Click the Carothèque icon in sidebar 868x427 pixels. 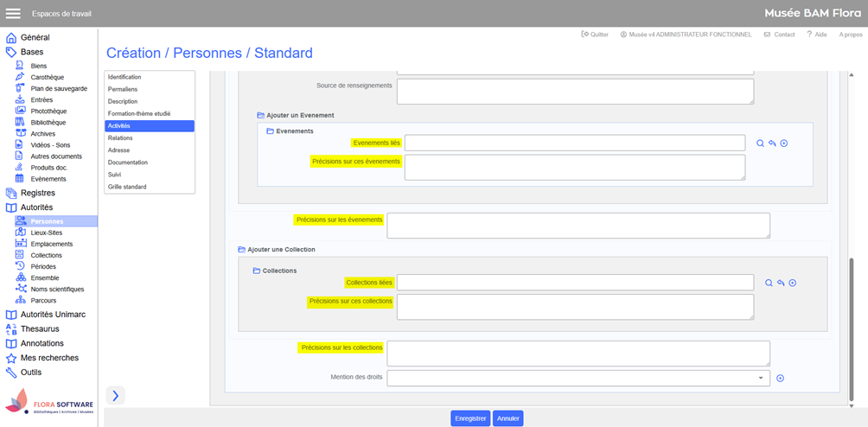[20, 77]
